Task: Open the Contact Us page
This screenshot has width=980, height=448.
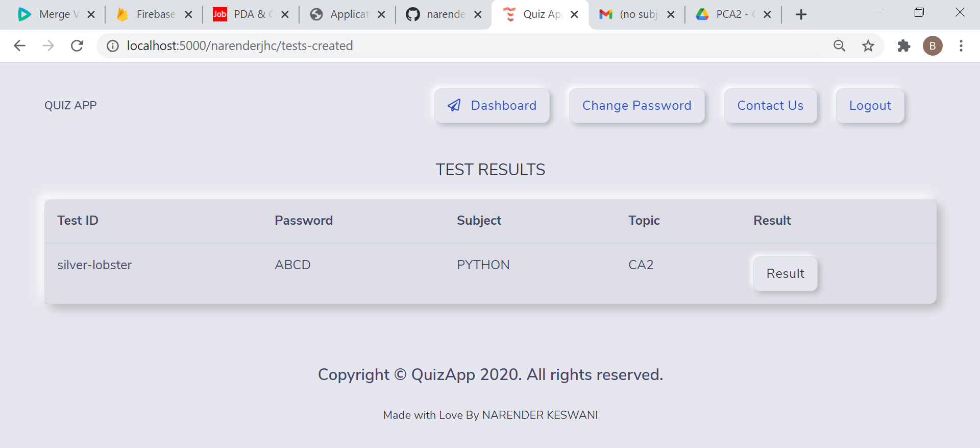Action: [x=770, y=106]
